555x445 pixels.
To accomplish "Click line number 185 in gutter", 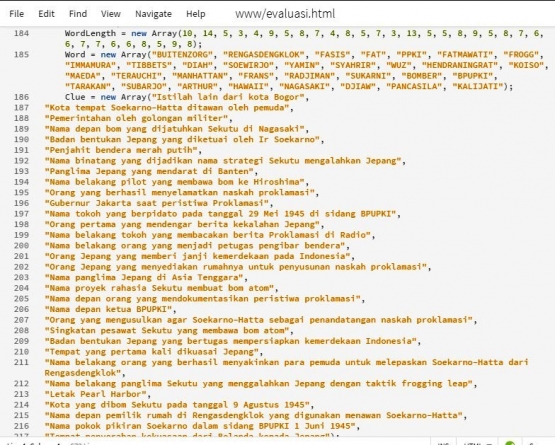I will [21, 55].
